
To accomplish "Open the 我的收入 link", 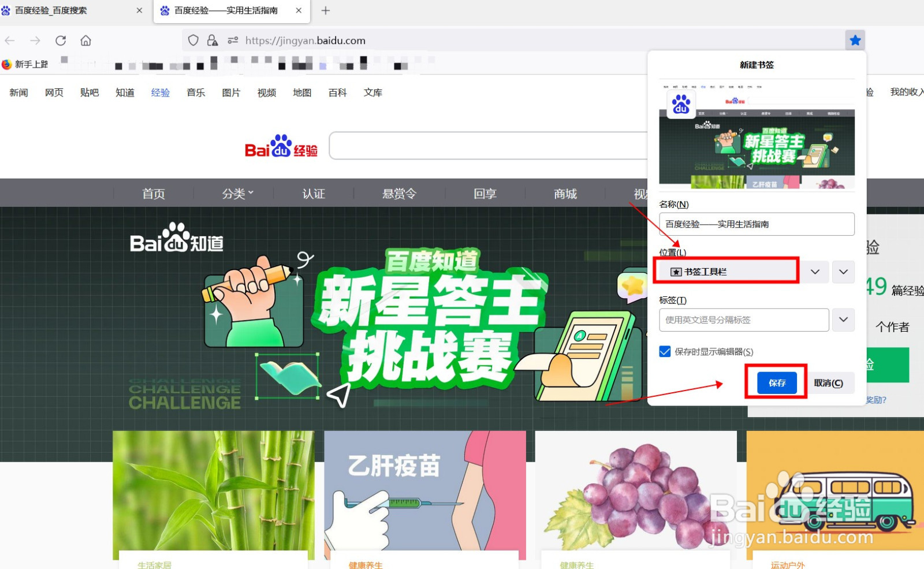I will (x=906, y=92).
